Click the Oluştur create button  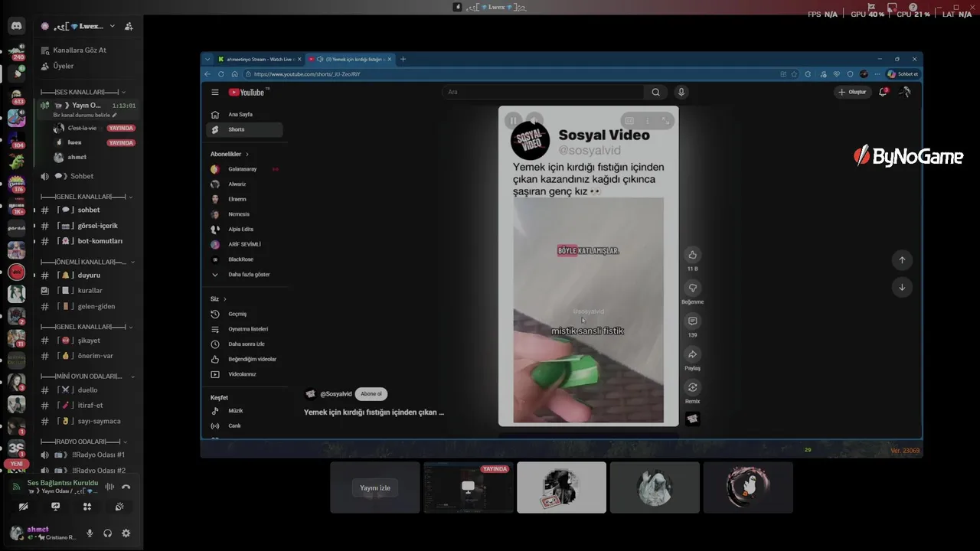(852, 92)
